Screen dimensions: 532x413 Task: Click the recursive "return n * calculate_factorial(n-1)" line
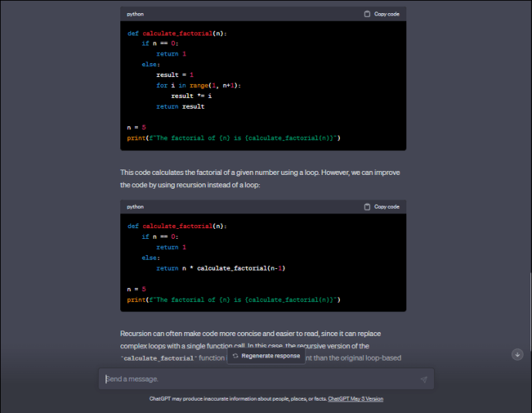tap(221, 268)
